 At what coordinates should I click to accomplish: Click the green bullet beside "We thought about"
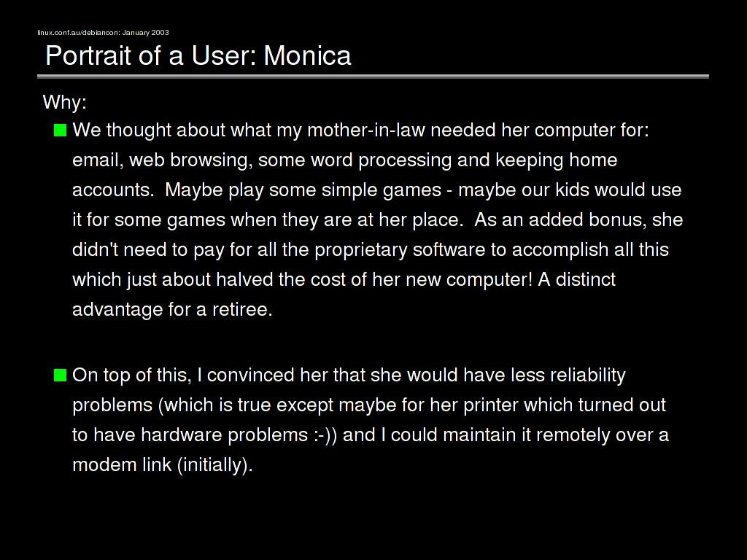[60, 131]
